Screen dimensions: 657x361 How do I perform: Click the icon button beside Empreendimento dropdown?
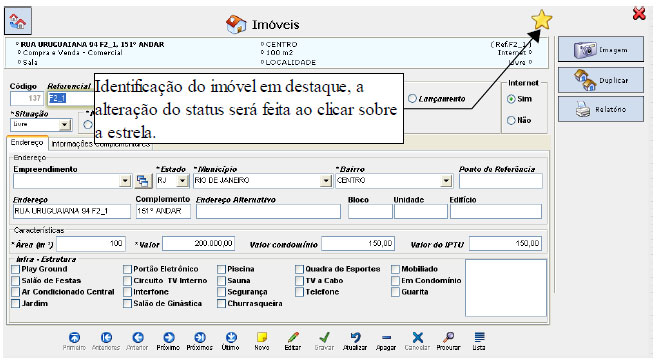point(142,181)
